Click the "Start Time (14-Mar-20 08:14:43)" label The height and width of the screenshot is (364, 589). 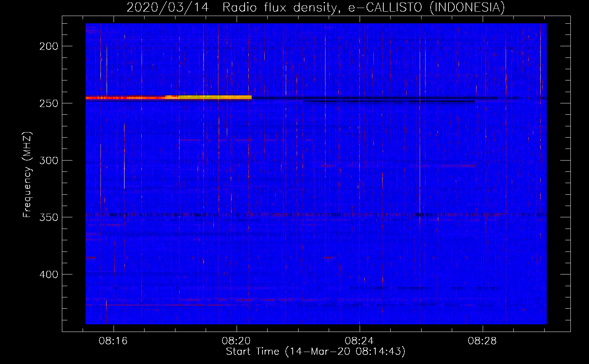(316, 352)
